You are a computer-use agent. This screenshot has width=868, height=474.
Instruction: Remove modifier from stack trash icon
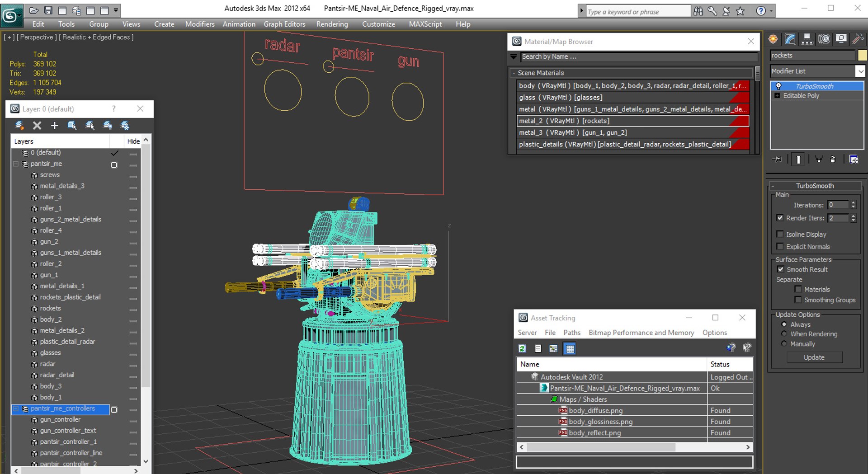tap(833, 159)
